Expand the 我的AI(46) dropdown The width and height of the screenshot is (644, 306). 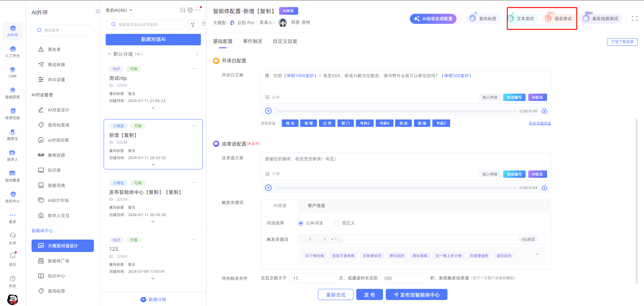point(119,10)
